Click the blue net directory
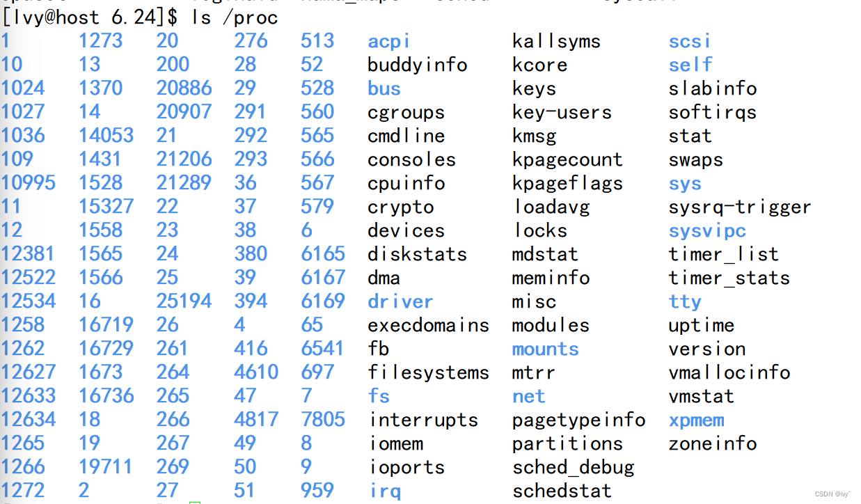861x504 pixels. click(528, 396)
